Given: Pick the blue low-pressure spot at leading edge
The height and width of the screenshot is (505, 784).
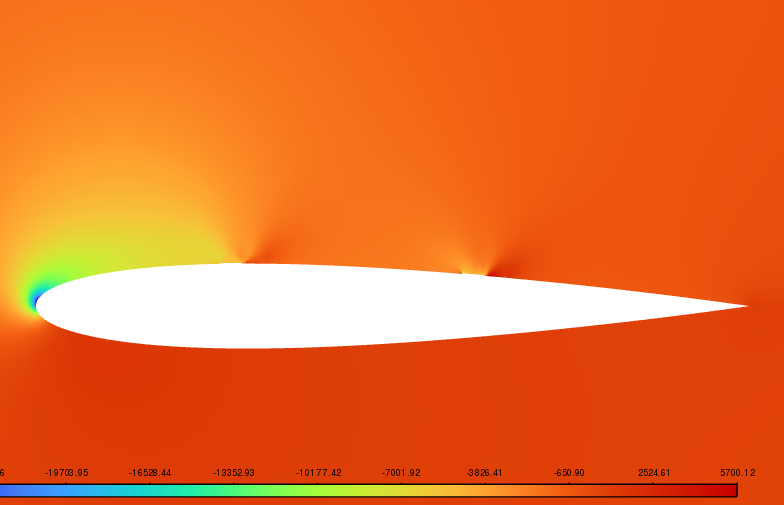Looking at the screenshot, I should (x=38, y=299).
